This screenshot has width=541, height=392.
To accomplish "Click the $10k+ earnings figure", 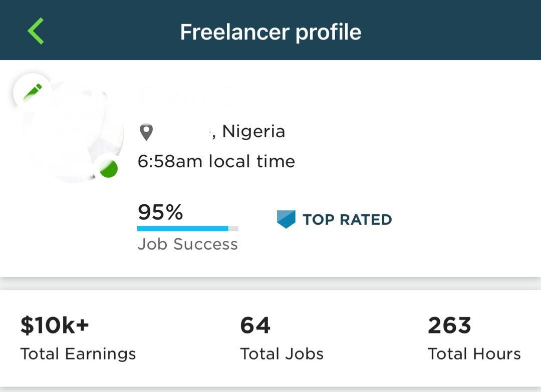I will 55,325.
